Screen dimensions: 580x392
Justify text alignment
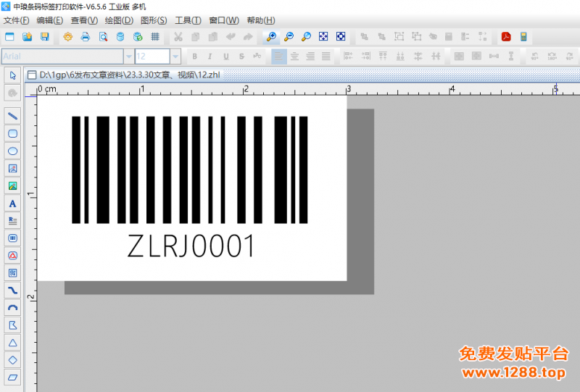326,57
